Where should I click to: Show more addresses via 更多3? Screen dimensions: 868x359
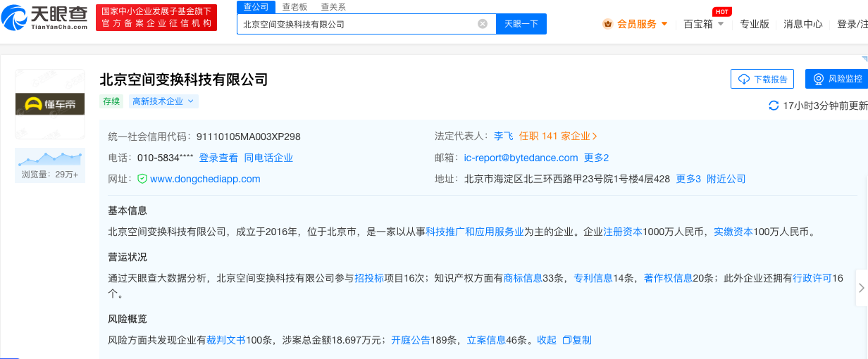click(688, 179)
